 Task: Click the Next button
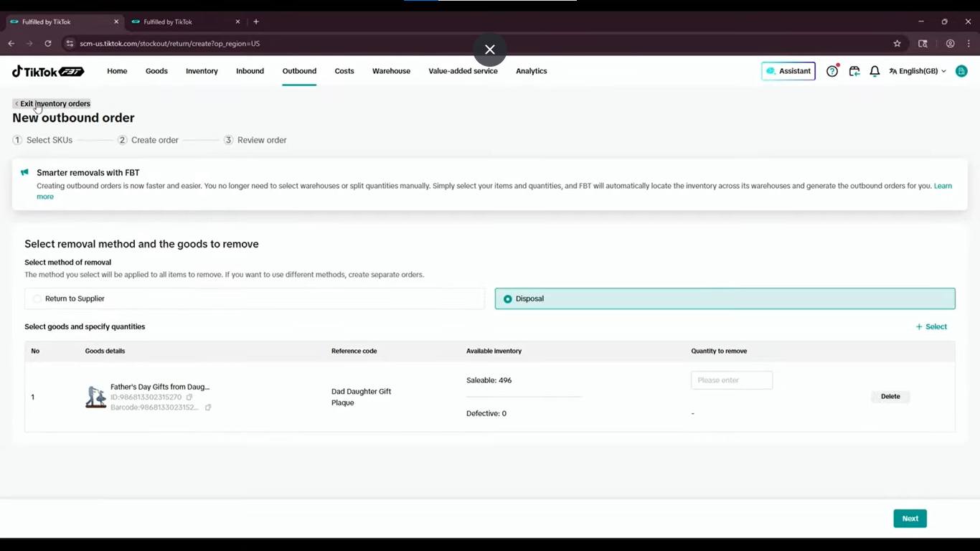click(x=910, y=519)
